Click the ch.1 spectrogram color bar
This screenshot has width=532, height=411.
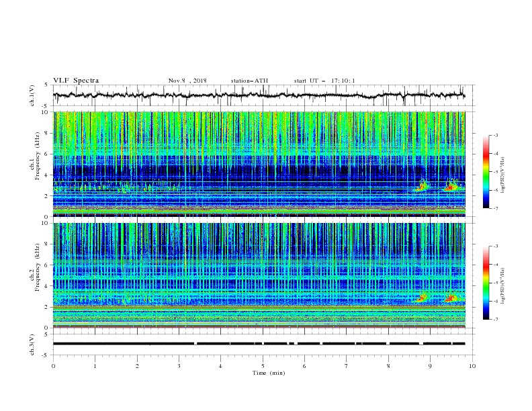486,172
